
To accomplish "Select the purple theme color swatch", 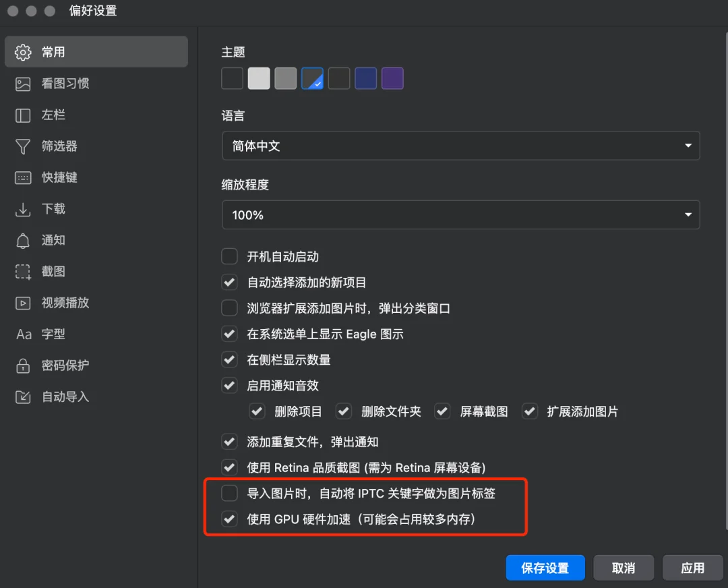I will tap(392, 79).
